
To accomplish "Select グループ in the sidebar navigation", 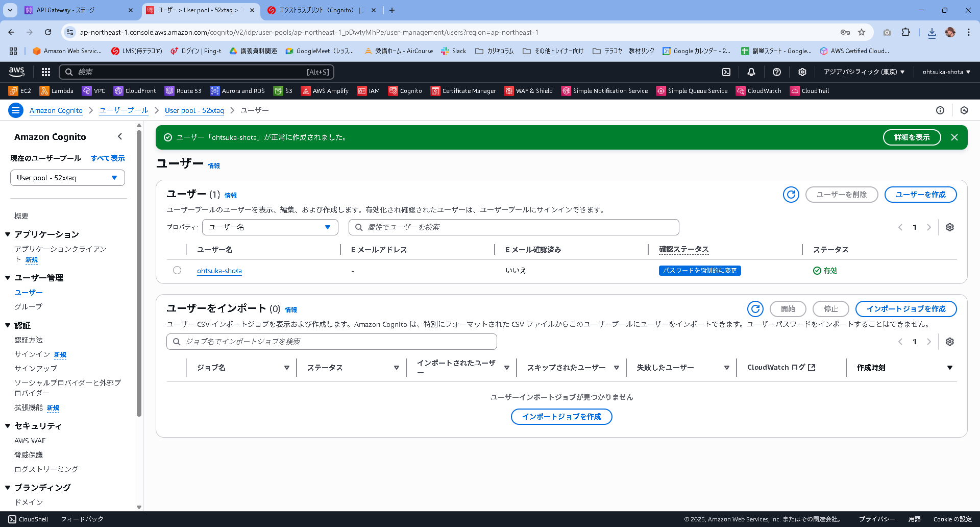I will coord(28,306).
